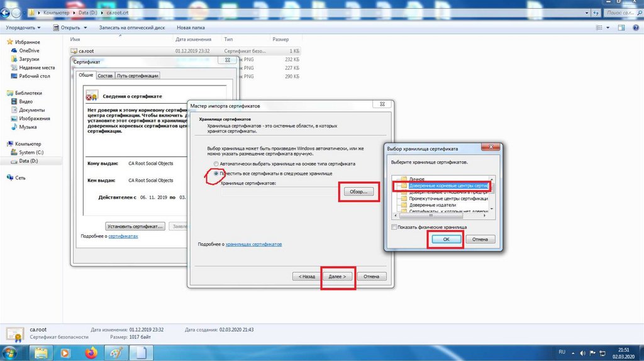Switch to the Состав tab

[x=105, y=75]
